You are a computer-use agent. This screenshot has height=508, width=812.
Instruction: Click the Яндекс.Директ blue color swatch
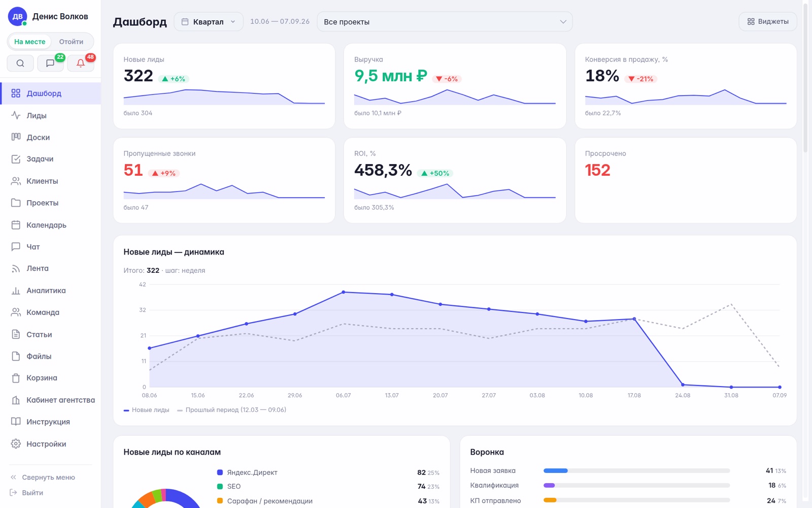click(x=220, y=472)
